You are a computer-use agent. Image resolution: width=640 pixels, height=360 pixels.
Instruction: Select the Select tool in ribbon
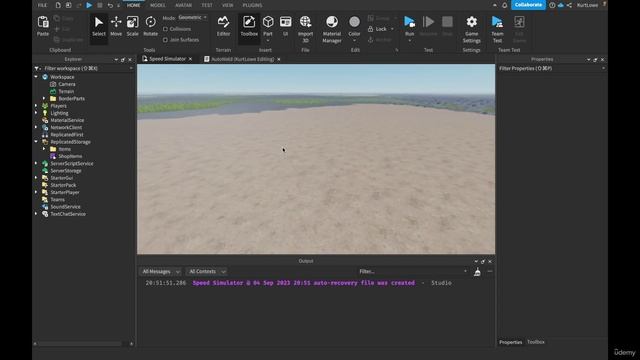tap(98, 27)
